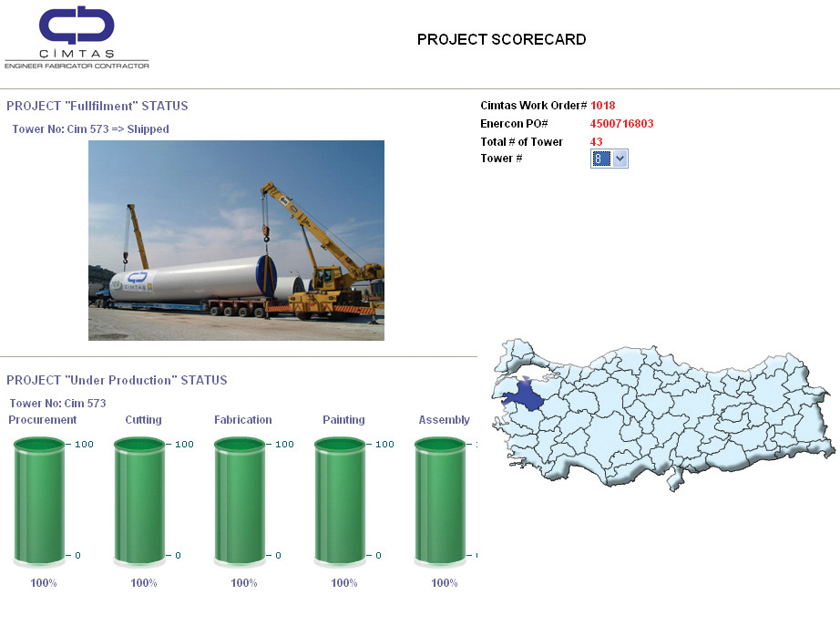The image size is (840, 636).
Task: Click the 100% value under Procurement
Action: (x=44, y=583)
